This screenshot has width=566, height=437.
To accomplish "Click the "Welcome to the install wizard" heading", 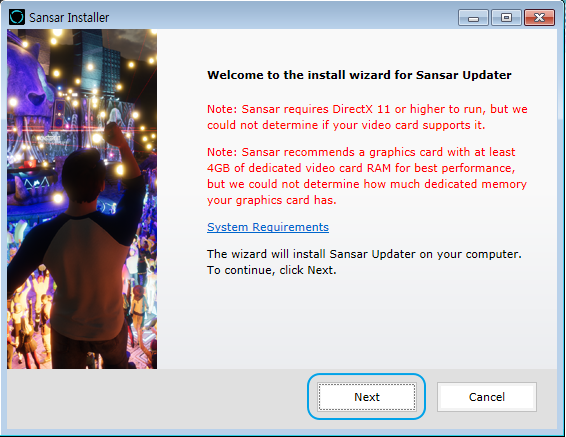I will tap(359, 75).
